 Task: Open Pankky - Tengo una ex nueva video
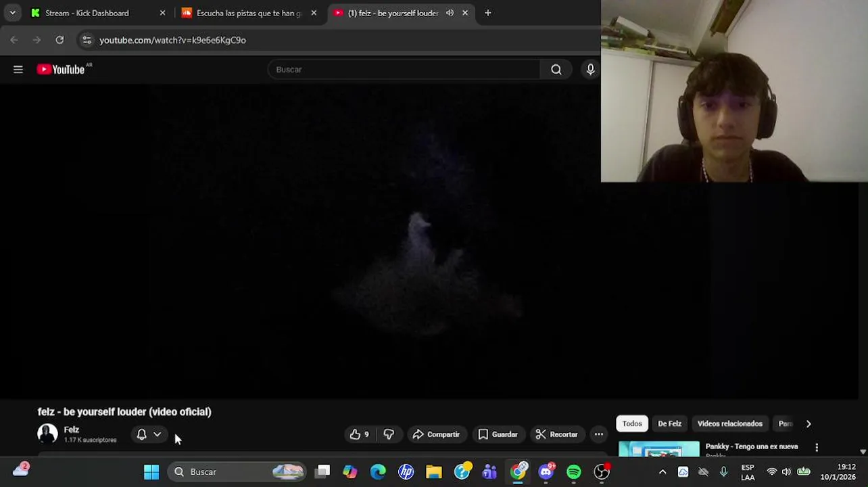click(752, 446)
